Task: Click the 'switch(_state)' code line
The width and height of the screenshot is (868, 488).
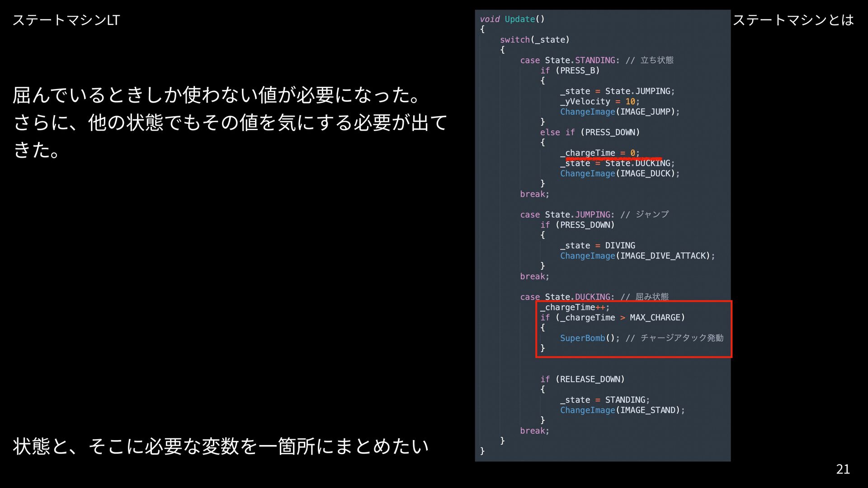Action: click(534, 40)
